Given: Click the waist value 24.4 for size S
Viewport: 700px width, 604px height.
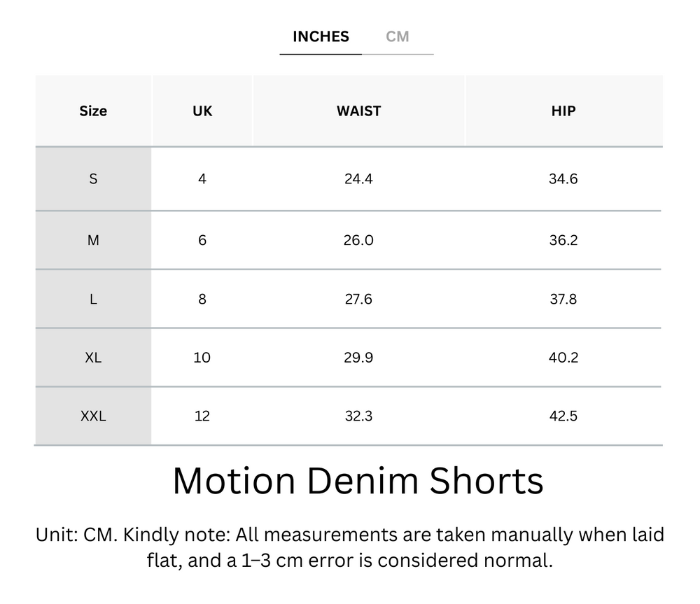Looking at the screenshot, I should [x=358, y=178].
